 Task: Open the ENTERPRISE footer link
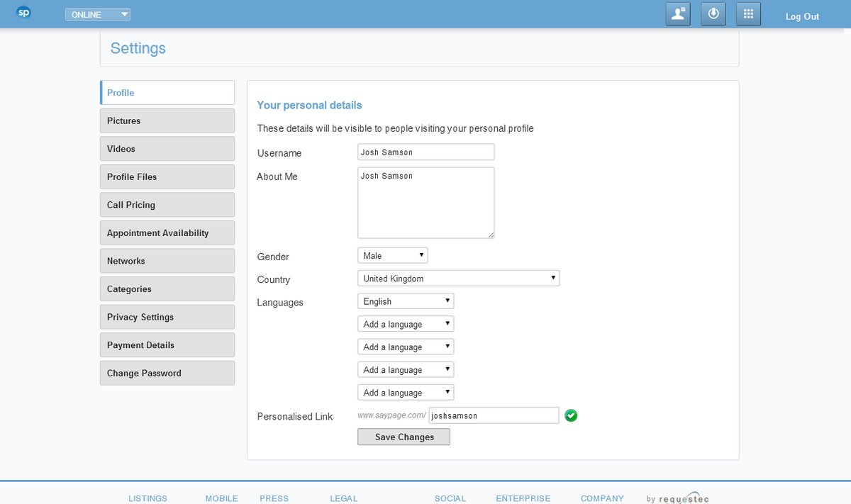[523, 498]
